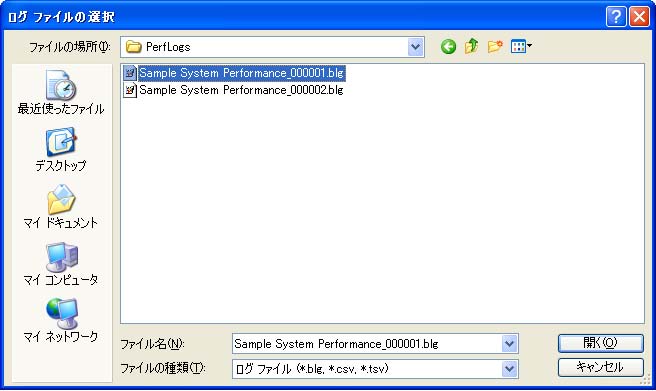Click the PerfLogs location text
656x391 pixels.
pyautogui.click(x=168, y=47)
